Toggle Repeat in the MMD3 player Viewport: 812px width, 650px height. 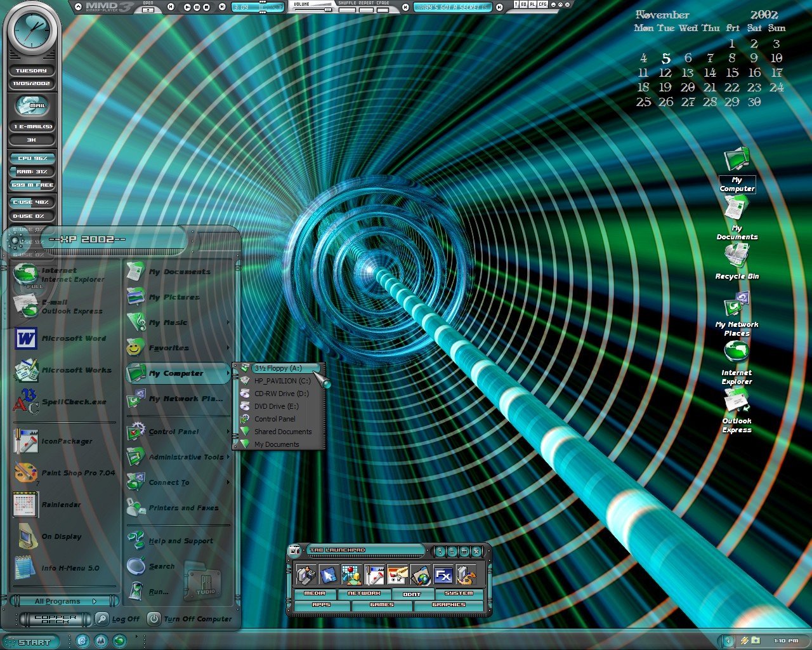pyautogui.click(x=367, y=10)
